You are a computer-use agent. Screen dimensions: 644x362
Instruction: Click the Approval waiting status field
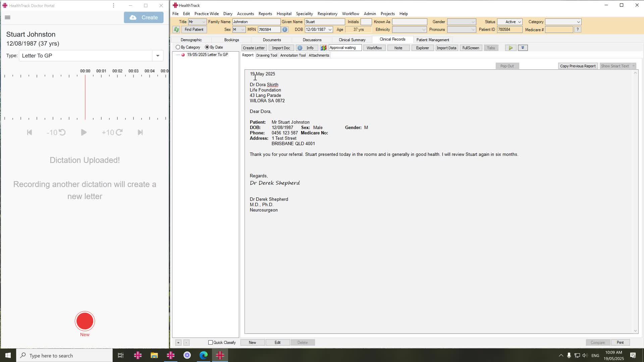[345, 48]
